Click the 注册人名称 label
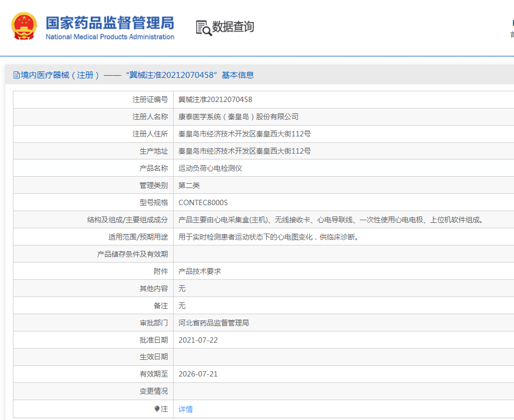The width and height of the screenshot is (514, 420). (150, 117)
